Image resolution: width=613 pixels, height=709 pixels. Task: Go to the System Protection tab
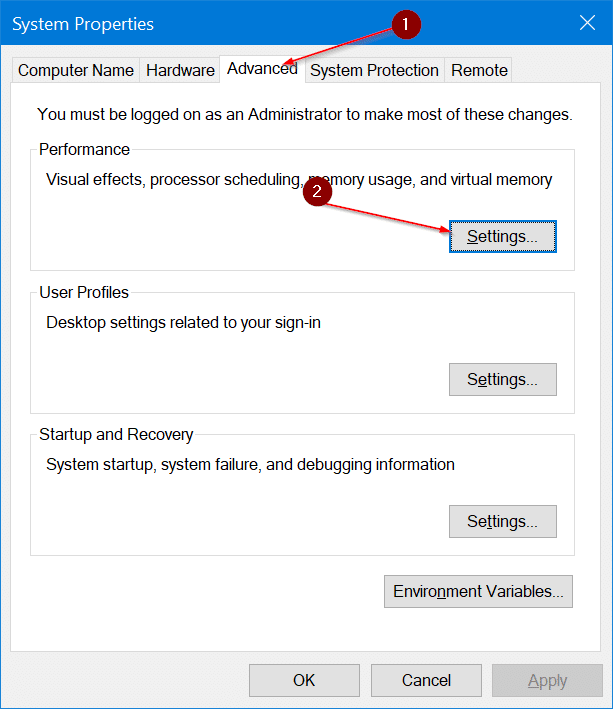[375, 71]
